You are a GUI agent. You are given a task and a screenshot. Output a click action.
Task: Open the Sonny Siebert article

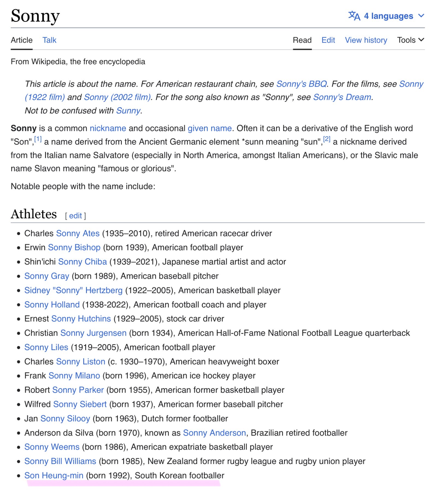(80, 404)
